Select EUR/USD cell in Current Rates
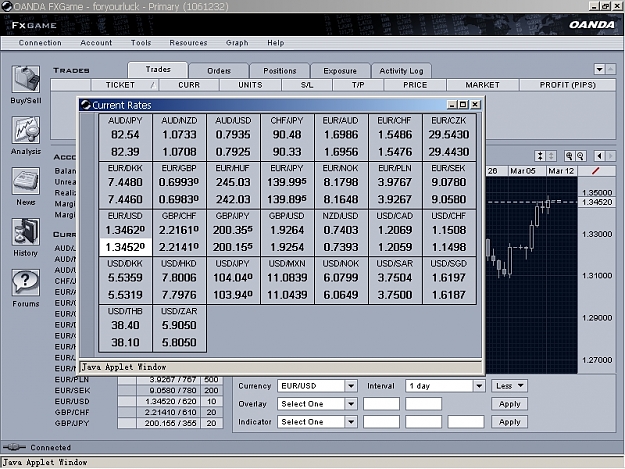 point(125,233)
